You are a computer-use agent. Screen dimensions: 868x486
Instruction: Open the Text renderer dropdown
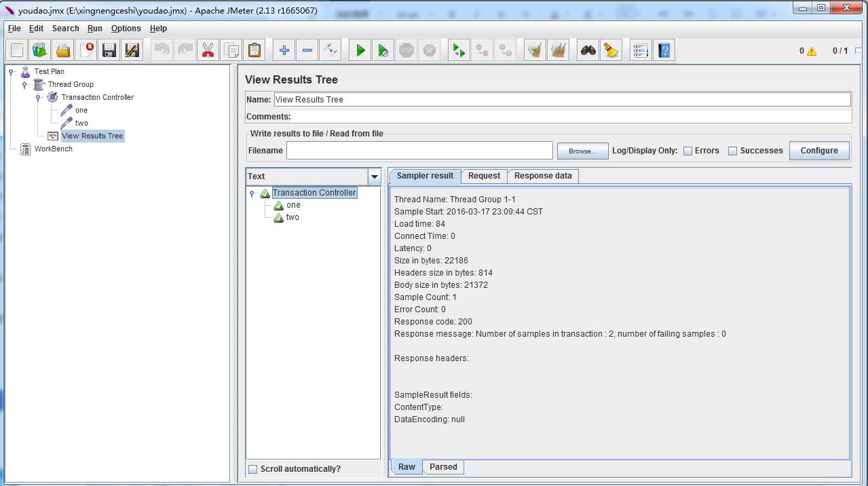point(374,176)
